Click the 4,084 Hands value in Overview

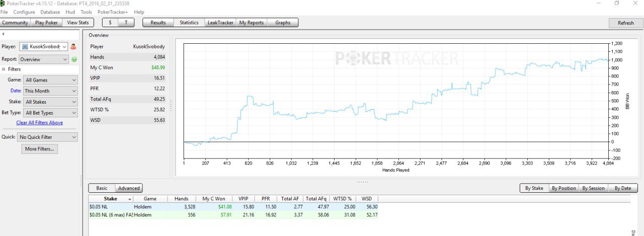pyautogui.click(x=159, y=57)
